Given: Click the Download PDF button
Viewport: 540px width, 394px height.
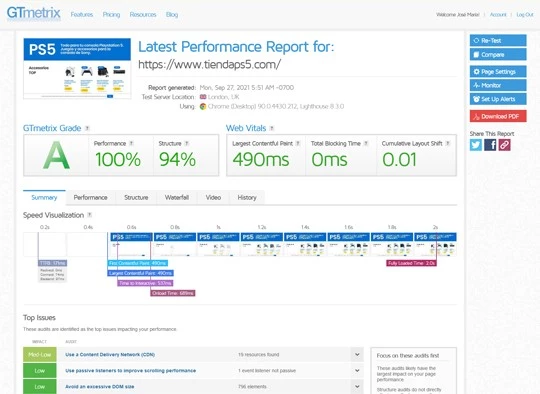Looking at the screenshot, I should (x=498, y=116).
